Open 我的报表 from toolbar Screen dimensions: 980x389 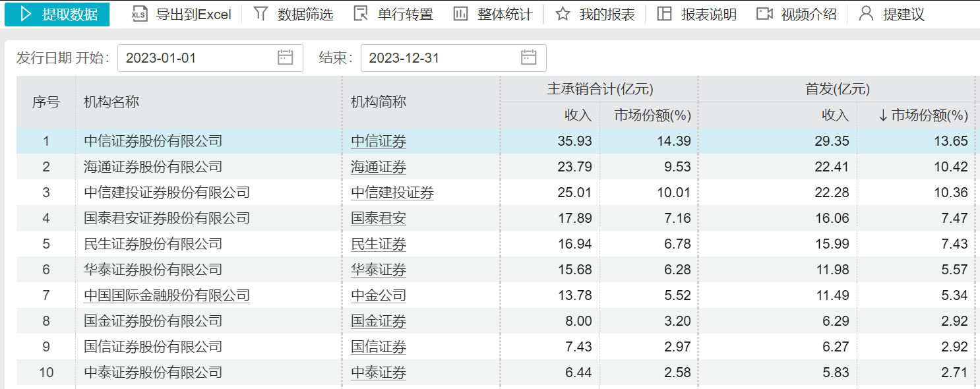607,15
